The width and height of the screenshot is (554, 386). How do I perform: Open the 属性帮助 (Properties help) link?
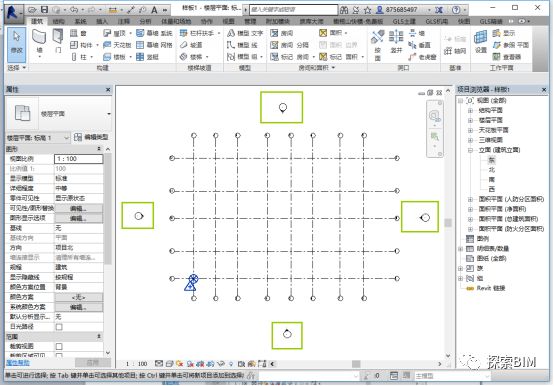18,363
